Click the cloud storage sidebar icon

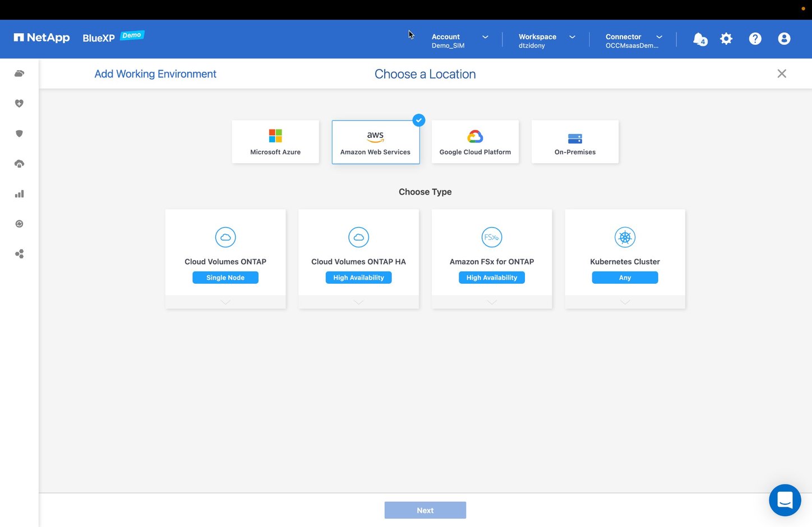(19, 73)
